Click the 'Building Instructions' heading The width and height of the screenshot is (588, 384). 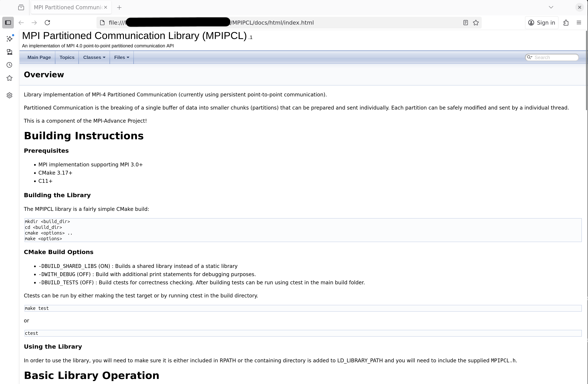tap(84, 136)
